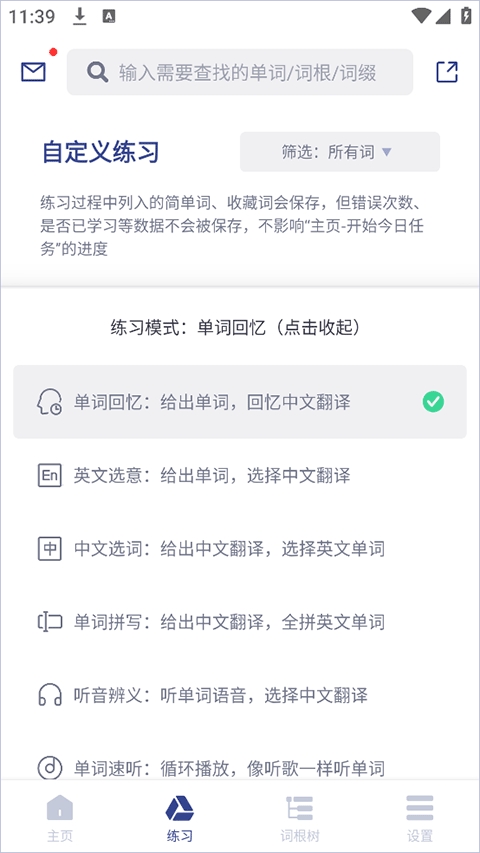Select the 中文选词 practice mode

coord(240,548)
